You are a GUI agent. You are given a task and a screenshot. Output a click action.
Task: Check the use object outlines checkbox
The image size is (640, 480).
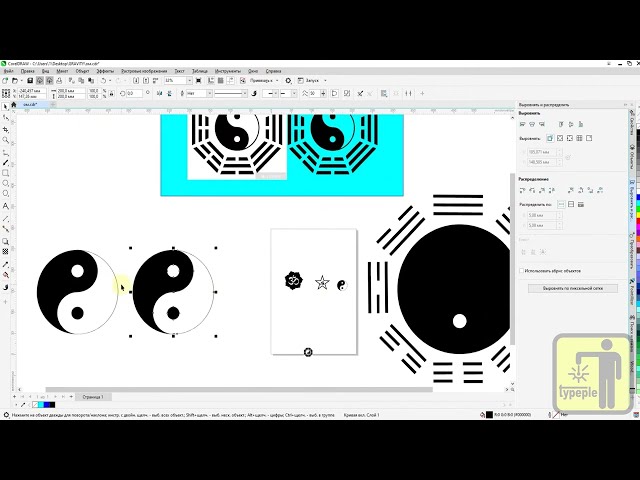click(x=521, y=271)
